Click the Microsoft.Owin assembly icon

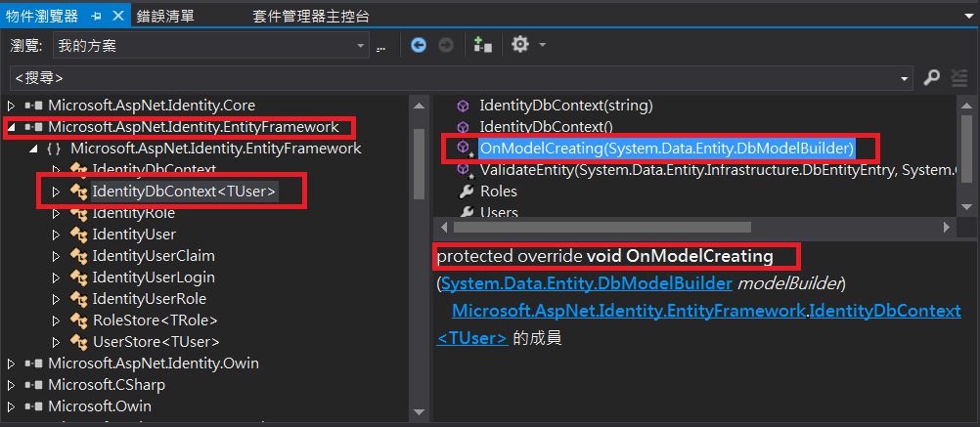pyautogui.click(x=33, y=406)
